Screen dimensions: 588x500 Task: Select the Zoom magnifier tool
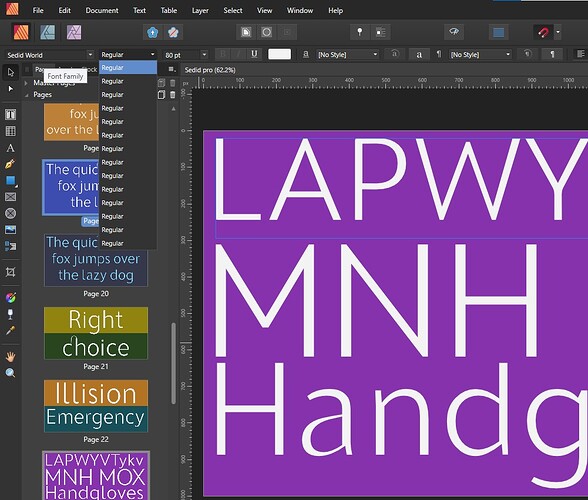click(10, 372)
